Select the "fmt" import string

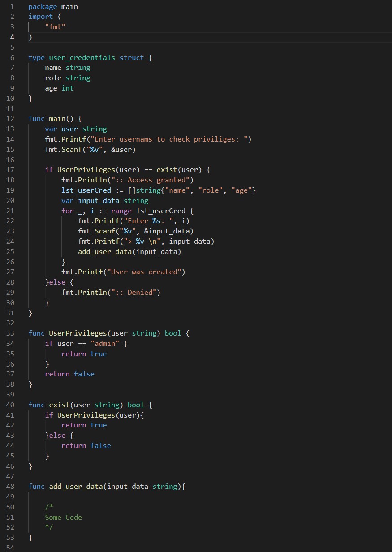pos(55,26)
